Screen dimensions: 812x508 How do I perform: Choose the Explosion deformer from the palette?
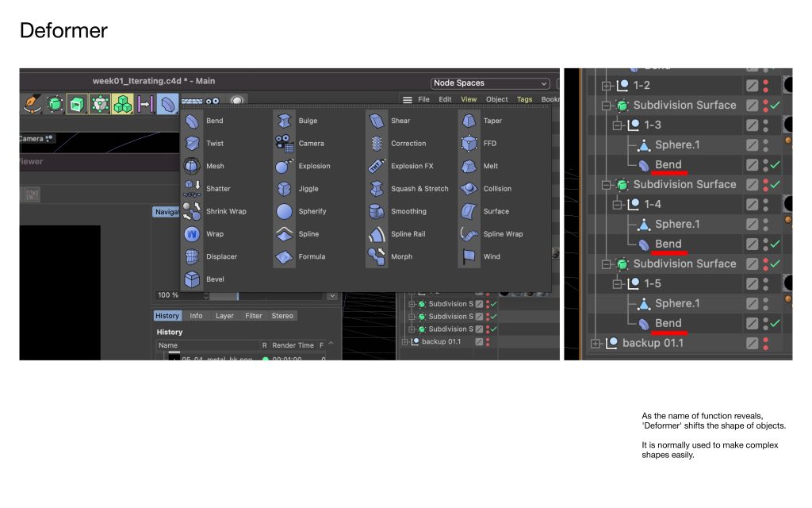pyautogui.click(x=285, y=166)
